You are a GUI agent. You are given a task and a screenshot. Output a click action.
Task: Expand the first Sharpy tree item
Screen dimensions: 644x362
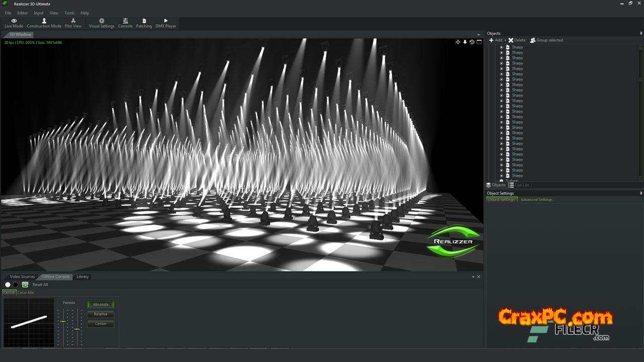(x=501, y=47)
